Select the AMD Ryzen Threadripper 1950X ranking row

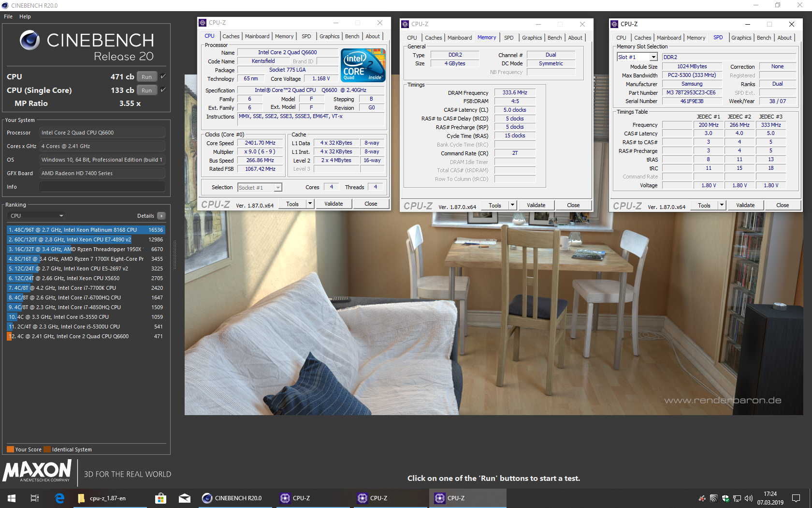pyautogui.click(x=86, y=249)
